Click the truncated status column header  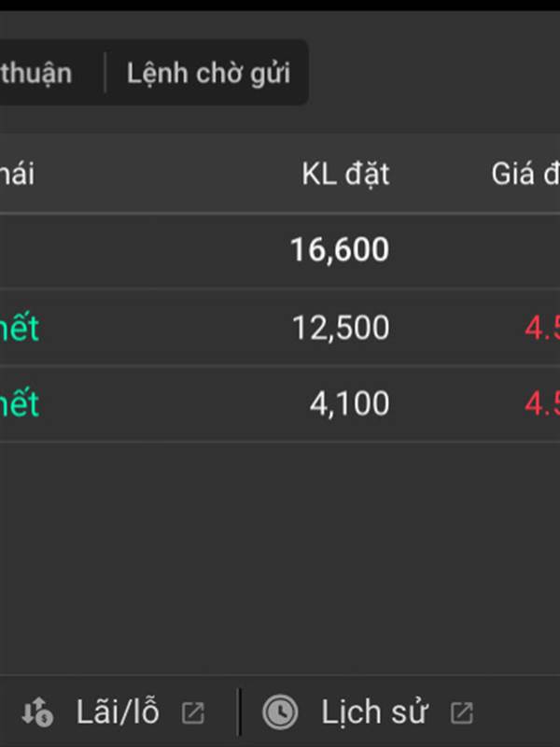point(17,174)
